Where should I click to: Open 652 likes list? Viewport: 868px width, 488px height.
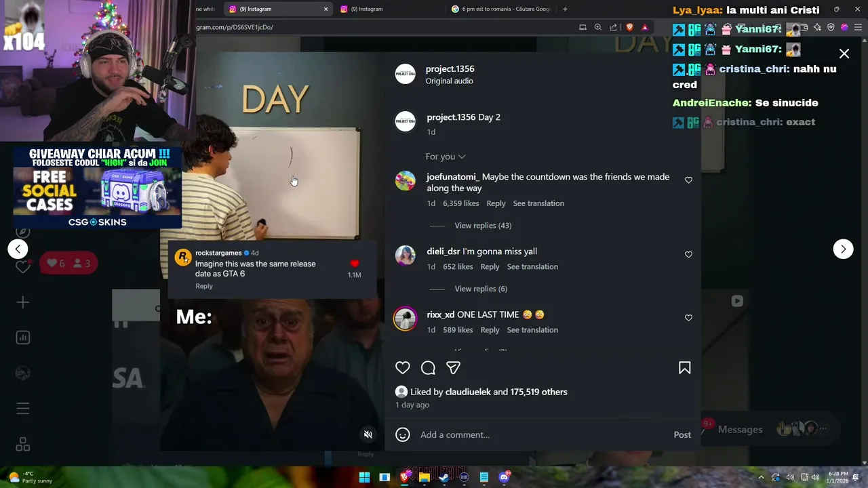coord(458,267)
